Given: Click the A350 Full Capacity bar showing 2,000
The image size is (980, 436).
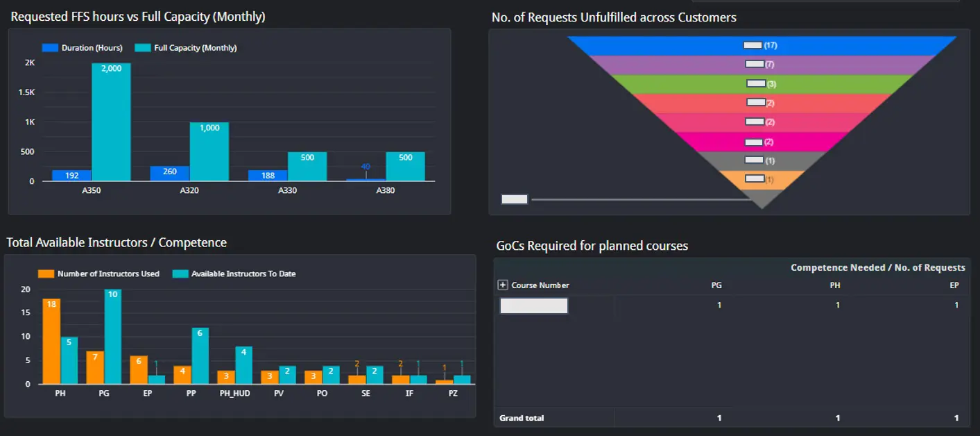Looking at the screenshot, I should point(111,125).
